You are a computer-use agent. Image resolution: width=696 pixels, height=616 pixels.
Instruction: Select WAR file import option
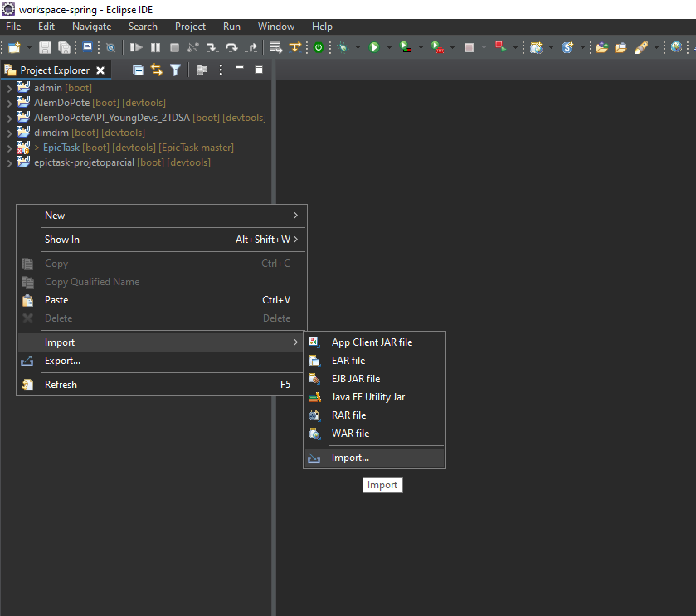pyautogui.click(x=375, y=434)
